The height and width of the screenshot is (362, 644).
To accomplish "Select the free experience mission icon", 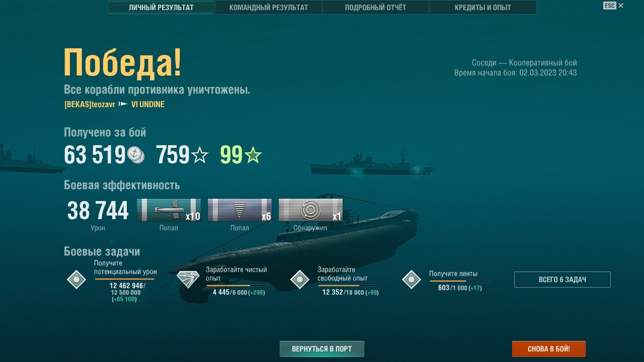I will (300, 279).
